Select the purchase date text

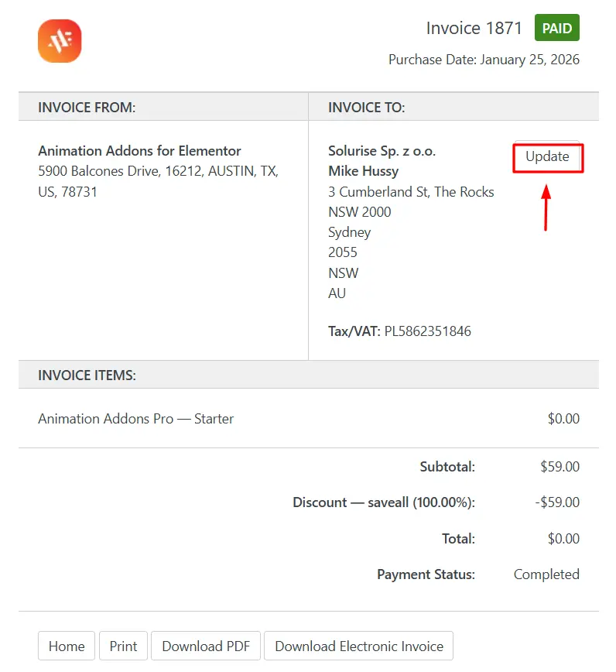pos(484,60)
